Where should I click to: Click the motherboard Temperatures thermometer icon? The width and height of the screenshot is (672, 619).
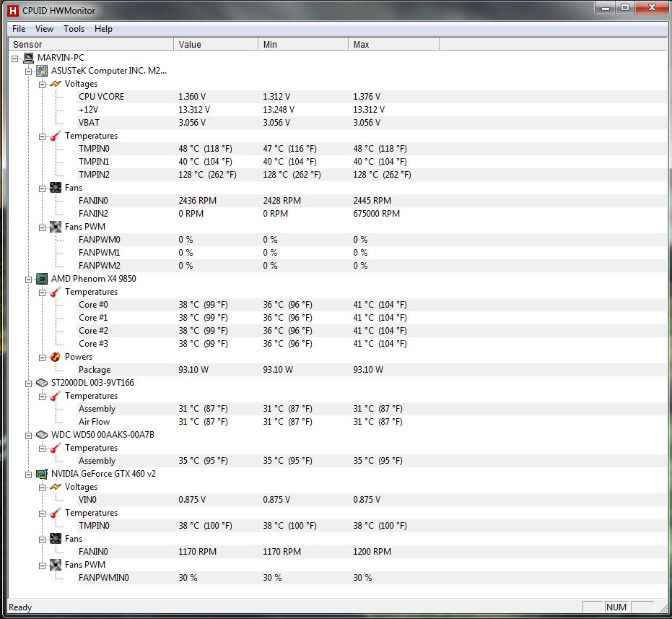pos(56,136)
